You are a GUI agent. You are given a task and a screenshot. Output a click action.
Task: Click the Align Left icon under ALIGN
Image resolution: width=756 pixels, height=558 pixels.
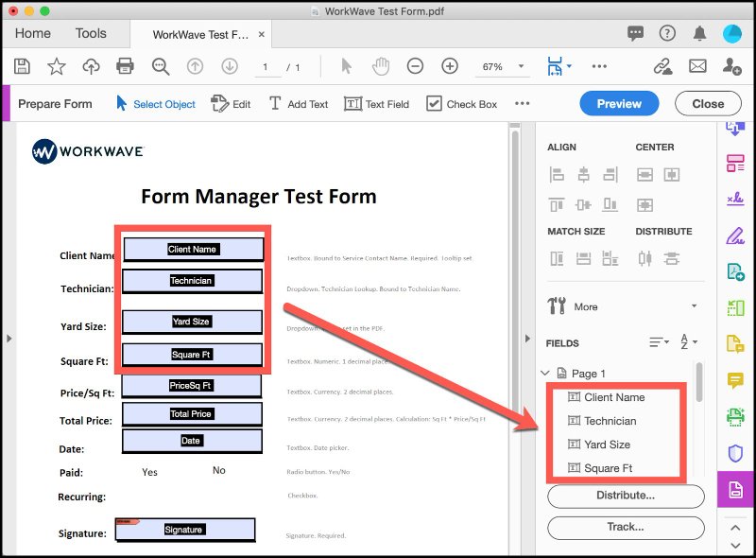(556, 173)
